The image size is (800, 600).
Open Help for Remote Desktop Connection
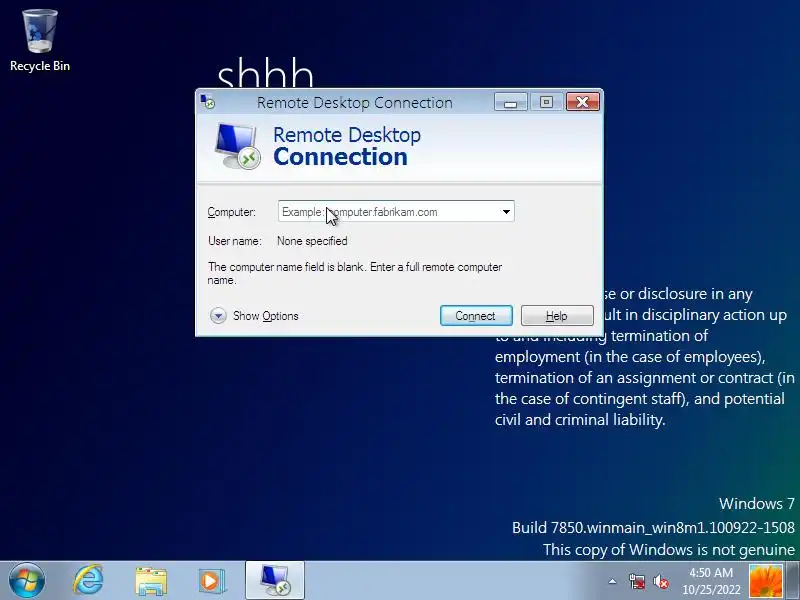tap(557, 316)
